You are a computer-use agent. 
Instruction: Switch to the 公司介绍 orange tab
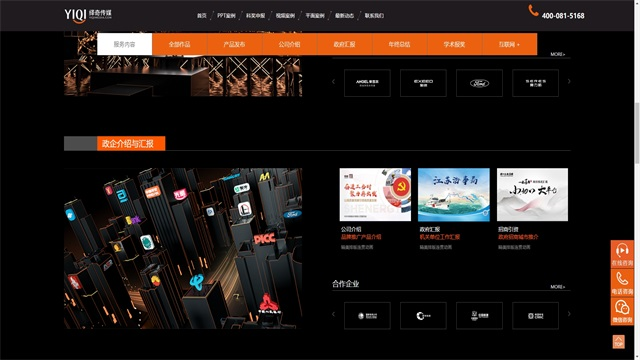(x=289, y=44)
